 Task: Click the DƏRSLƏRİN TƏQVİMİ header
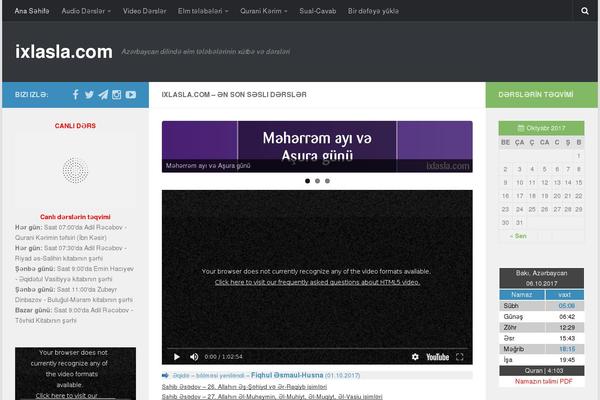[x=536, y=95]
